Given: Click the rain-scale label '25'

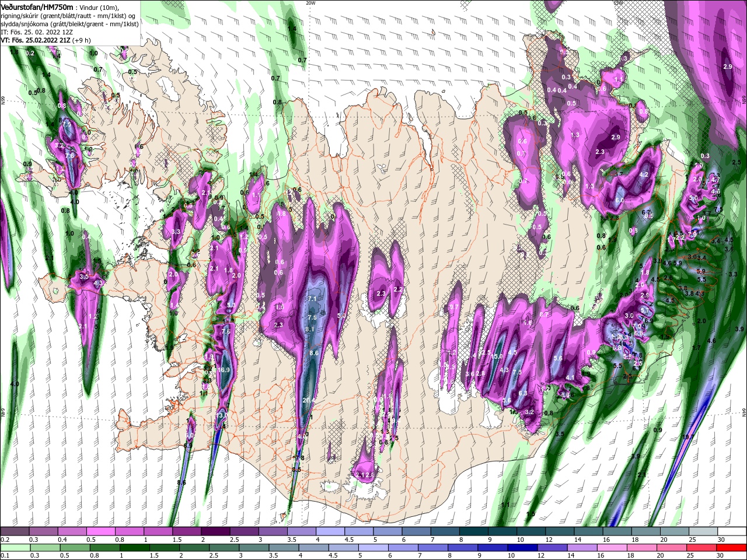Looking at the screenshot, I should pos(691,556).
